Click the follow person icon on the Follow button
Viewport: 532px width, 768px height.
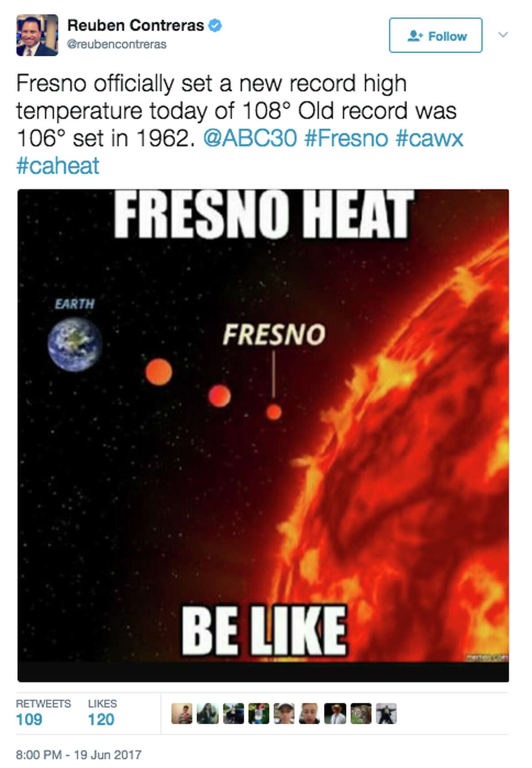414,35
